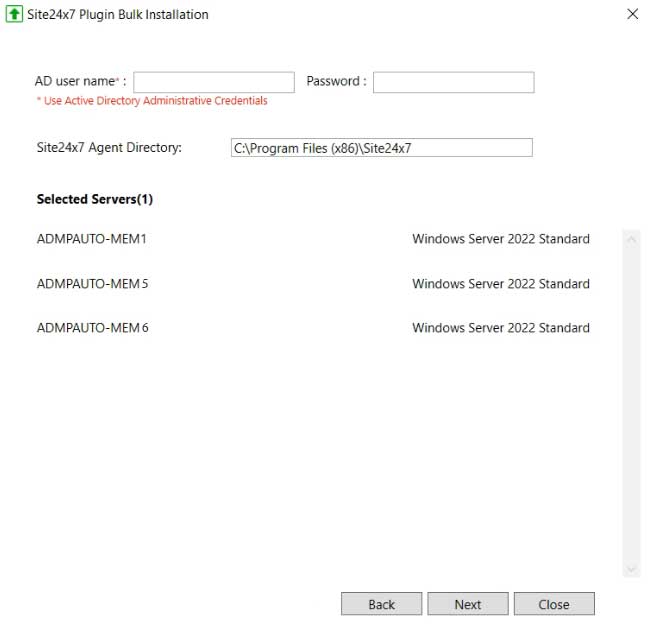Click the Windows Server 2022 Standard text for MEM1

click(x=500, y=239)
